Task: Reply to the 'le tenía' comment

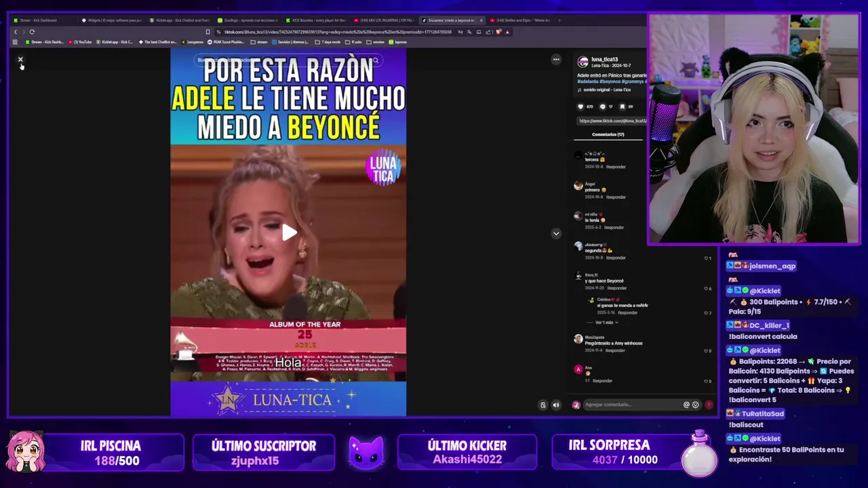Action: click(x=614, y=228)
